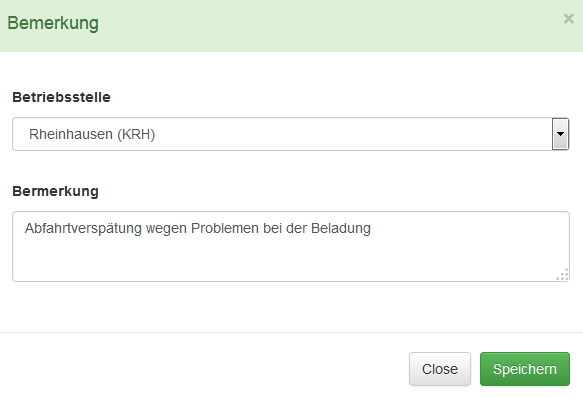This screenshot has width=583, height=398.
Task: Place cursor on the word Abfahrtverspätung
Action: pyautogui.click(x=83, y=228)
